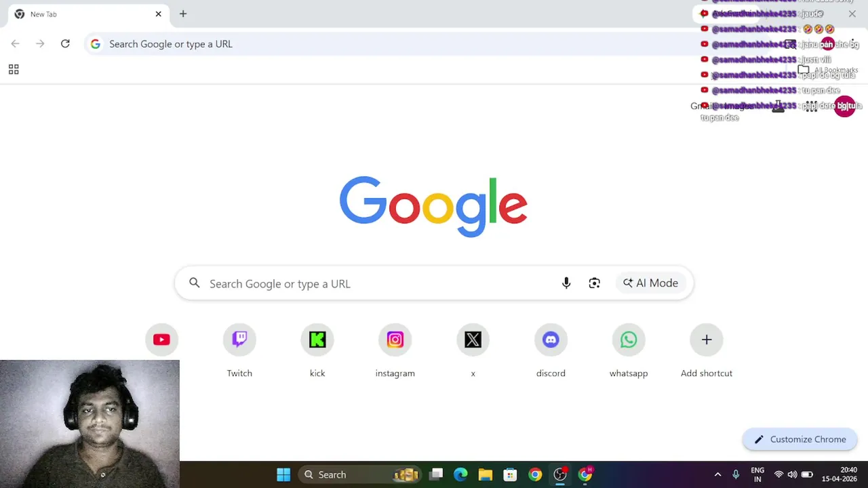The width and height of the screenshot is (868, 488).
Task: Click the forward navigation arrow
Action: coord(40,43)
